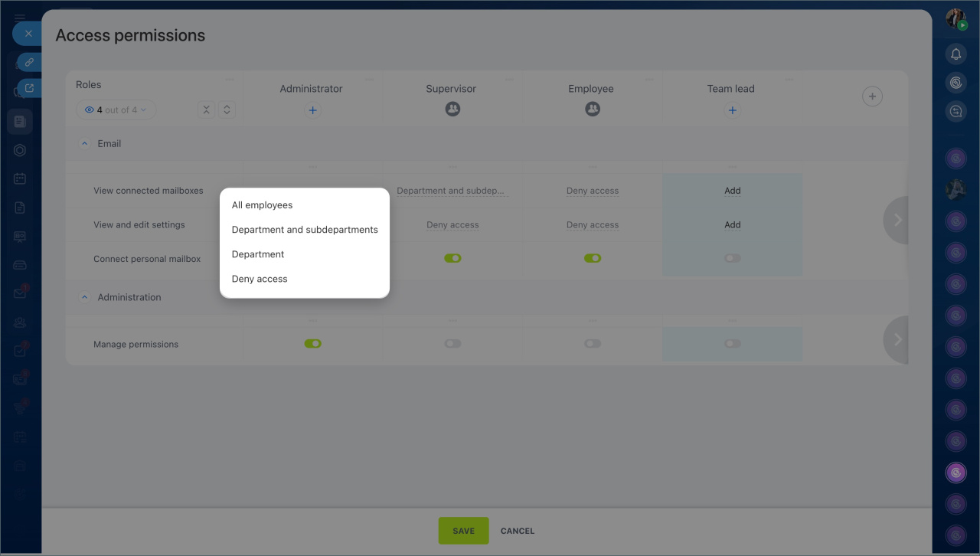Click the green Save button
This screenshot has width=980, height=556.
tap(463, 531)
